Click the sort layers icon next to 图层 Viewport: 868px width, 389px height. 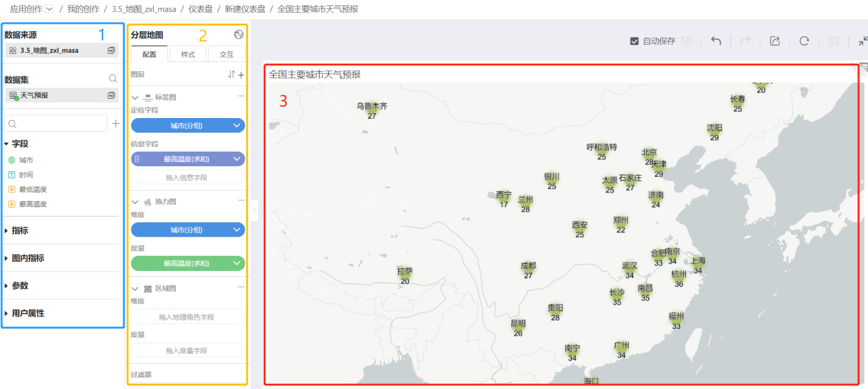coord(231,75)
